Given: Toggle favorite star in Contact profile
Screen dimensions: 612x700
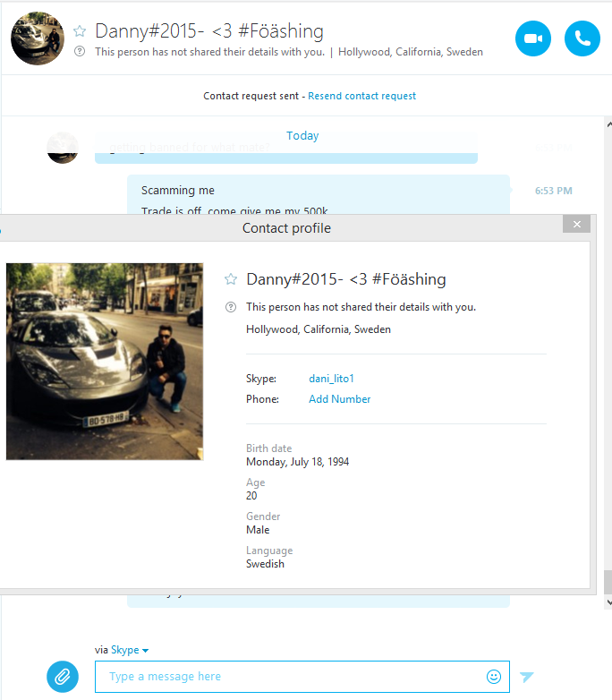Looking at the screenshot, I should point(231,279).
